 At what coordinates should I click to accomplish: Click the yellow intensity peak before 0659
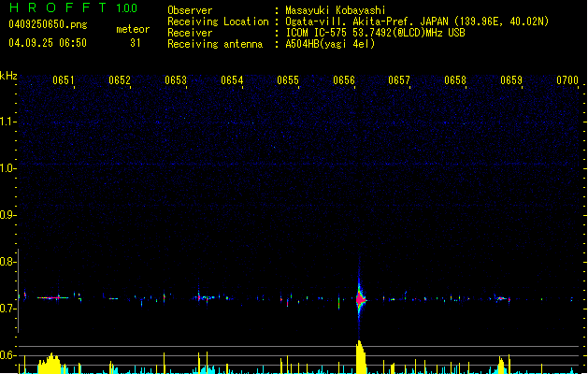click(501, 365)
